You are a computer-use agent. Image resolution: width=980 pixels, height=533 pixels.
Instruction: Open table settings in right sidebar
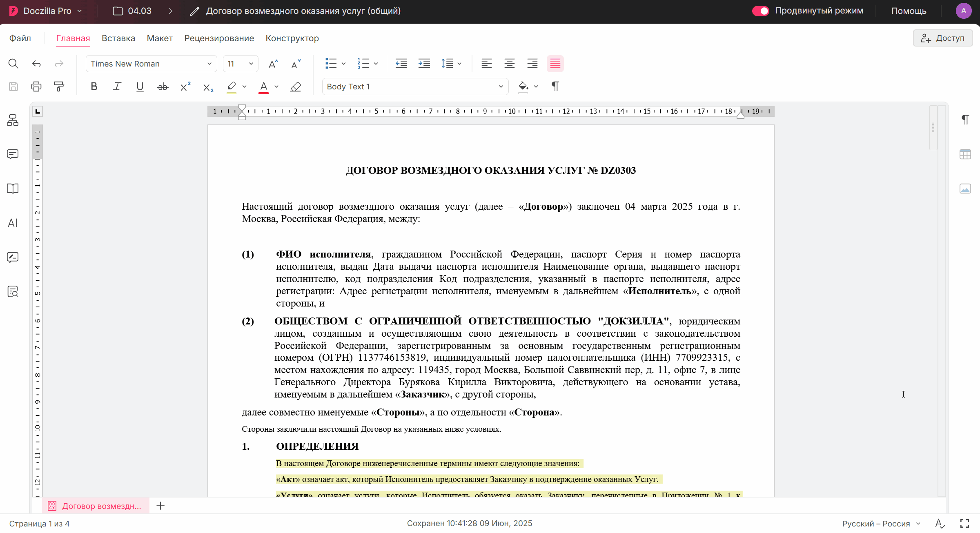coord(965,154)
